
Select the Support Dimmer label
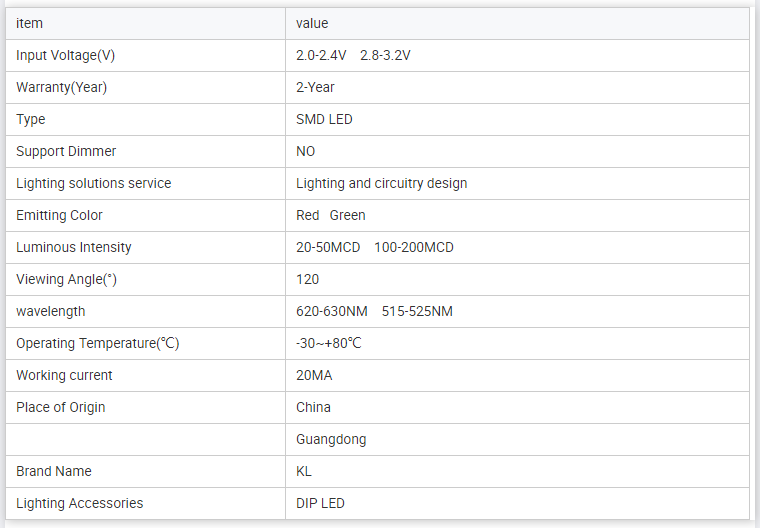(66, 151)
